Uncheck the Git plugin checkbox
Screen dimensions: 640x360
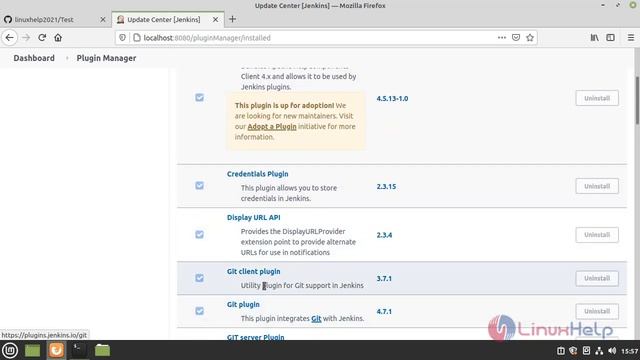click(x=199, y=311)
